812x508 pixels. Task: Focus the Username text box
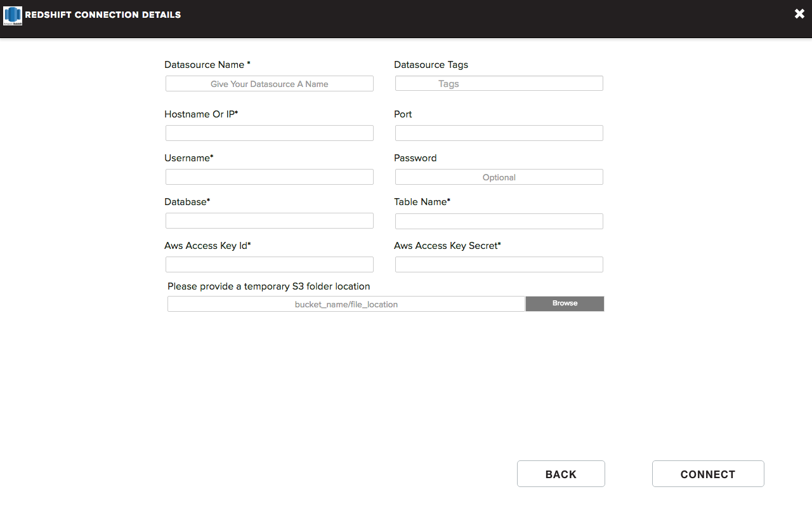point(270,177)
